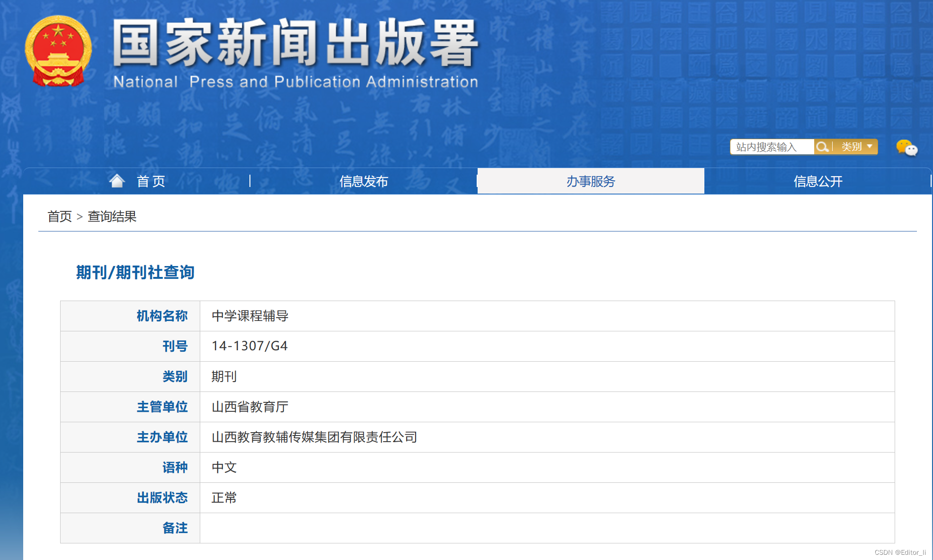Click the national emblem logo
Screen dimensions: 933x560
(58, 51)
